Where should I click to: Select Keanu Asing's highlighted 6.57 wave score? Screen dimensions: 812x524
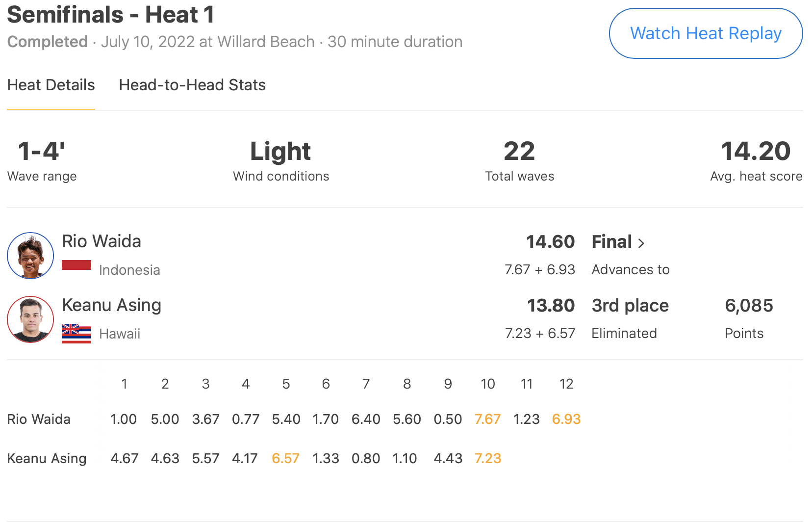coord(285,459)
